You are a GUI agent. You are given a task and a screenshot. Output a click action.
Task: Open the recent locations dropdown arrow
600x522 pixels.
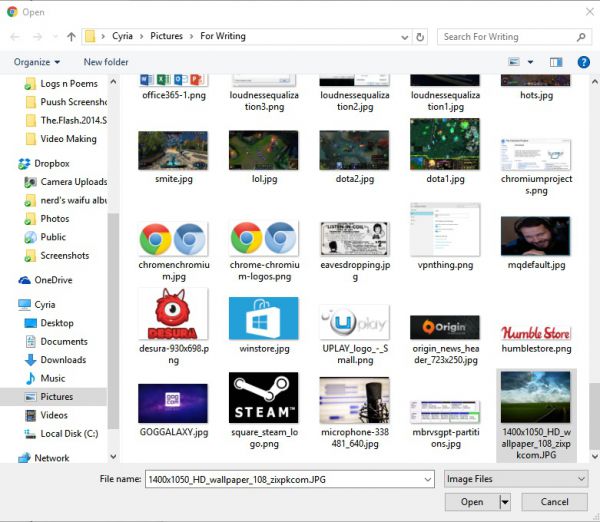[55, 37]
